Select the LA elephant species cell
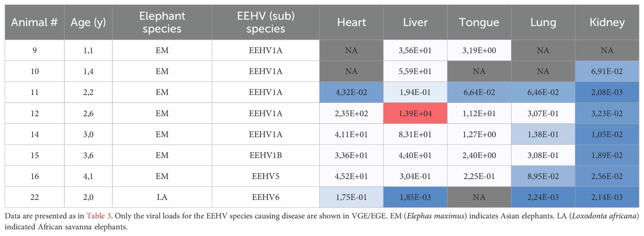The height and width of the screenshot is (236, 644). point(162,197)
